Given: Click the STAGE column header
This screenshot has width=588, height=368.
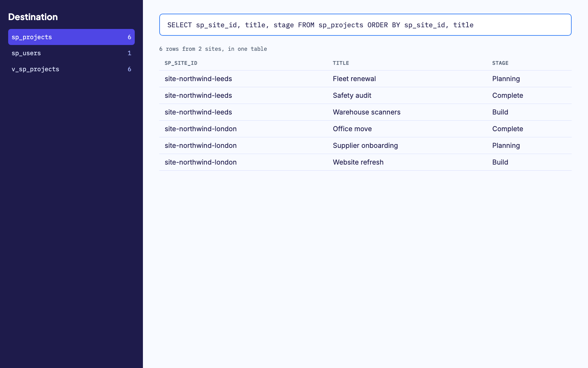Looking at the screenshot, I should pos(500,63).
